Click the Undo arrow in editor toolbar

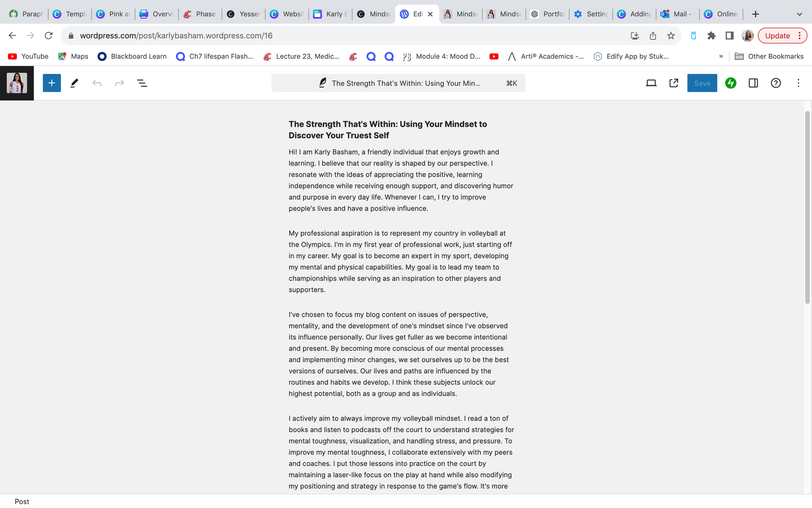[x=97, y=83]
